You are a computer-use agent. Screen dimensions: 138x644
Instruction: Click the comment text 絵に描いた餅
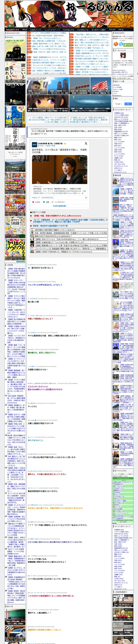tap(33, 302)
